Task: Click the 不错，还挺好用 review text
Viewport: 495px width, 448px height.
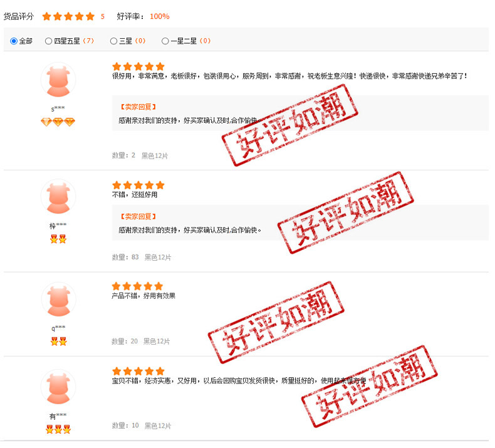Action: pos(135,195)
